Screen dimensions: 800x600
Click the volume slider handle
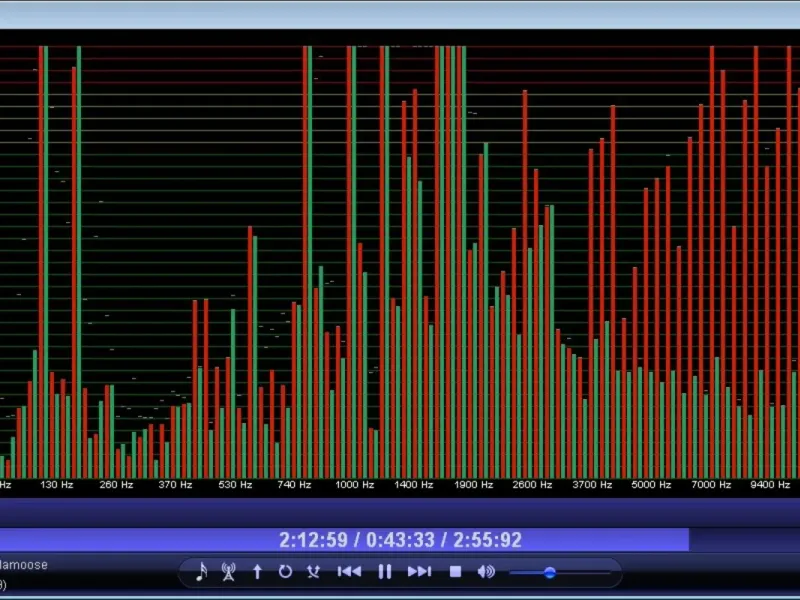(549, 572)
